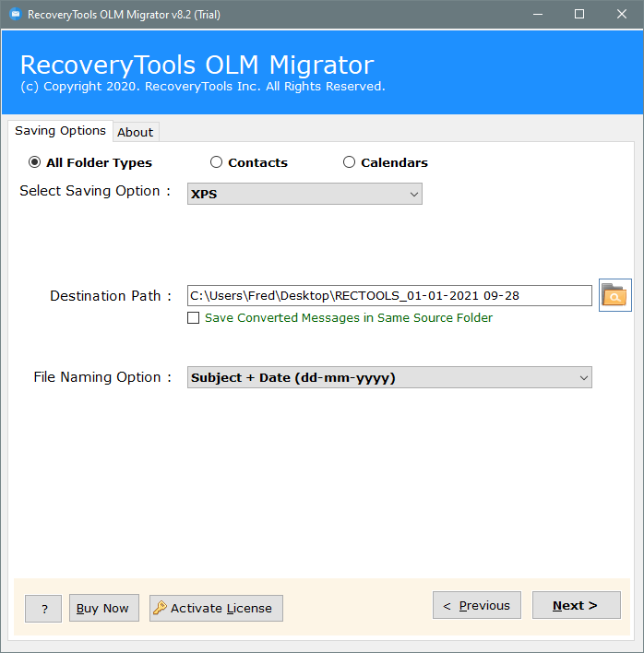Viewport: 644px width, 653px height.
Task: Click the Next button
Action: [576, 605]
